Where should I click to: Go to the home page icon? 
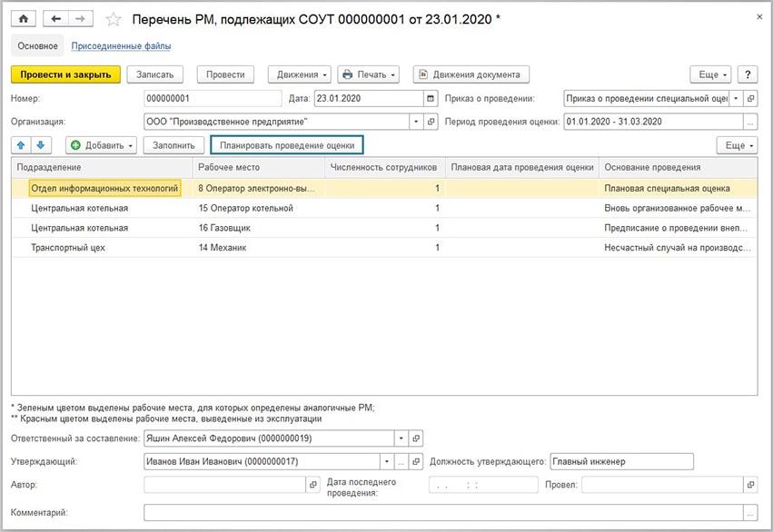[24, 19]
